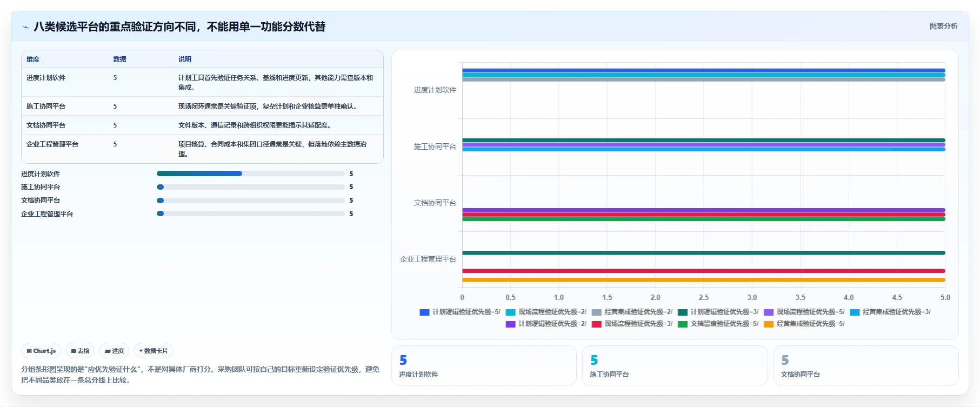The height and width of the screenshot is (407, 980).
Task: Select the 数据卡片 chip
Action: coord(154,351)
